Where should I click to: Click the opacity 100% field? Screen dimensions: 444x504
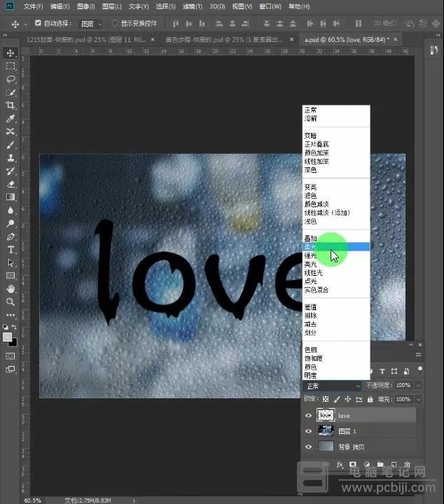point(403,385)
